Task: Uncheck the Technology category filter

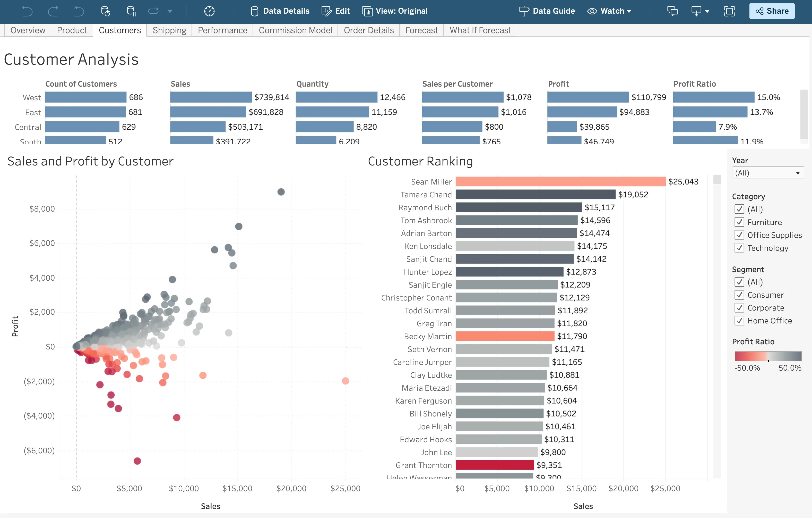Action: (x=739, y=248)
